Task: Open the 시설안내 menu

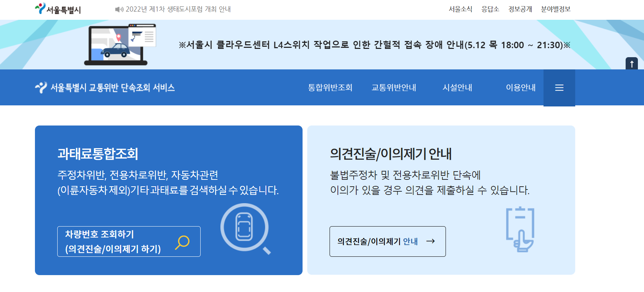Action: [457, 87]
